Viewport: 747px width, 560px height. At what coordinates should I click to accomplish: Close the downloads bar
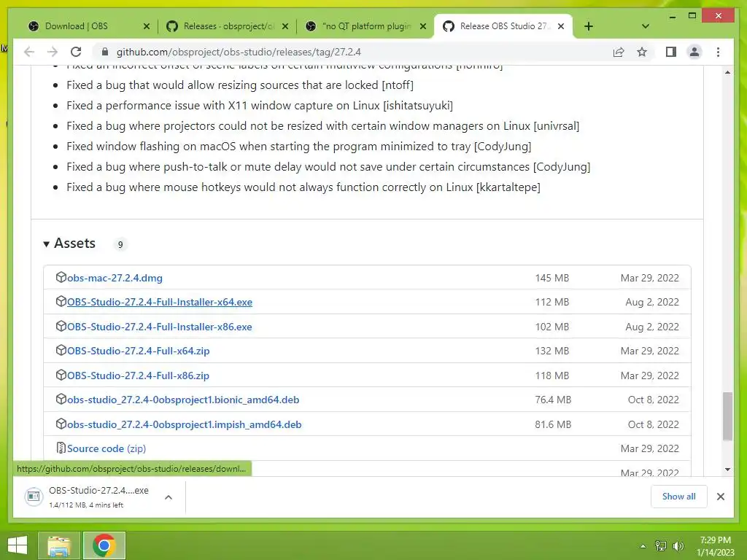coord(721,497)
